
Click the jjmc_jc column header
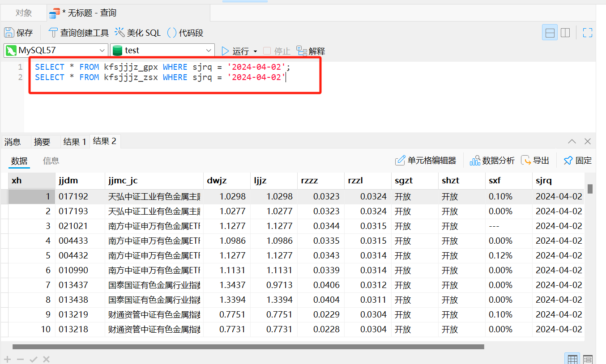pyautogui.click(x=154, y=181)
